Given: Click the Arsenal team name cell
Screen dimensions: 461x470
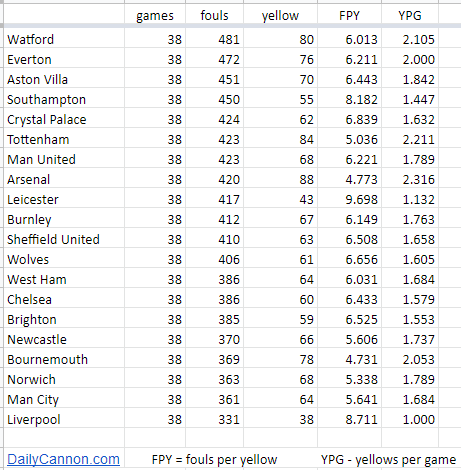Looking at the screenshot, I should (64, 179).
